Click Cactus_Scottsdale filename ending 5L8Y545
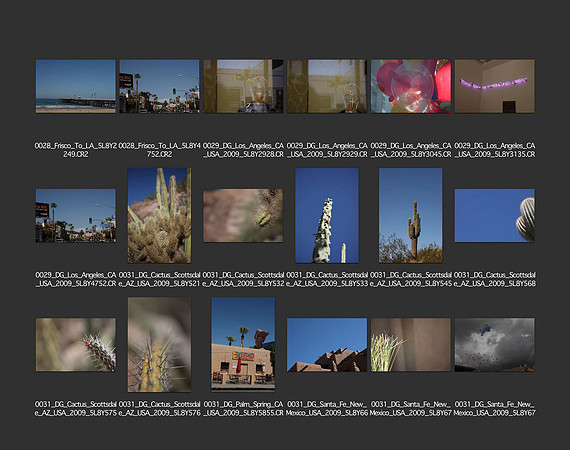The width and height of the screenshot is (570, 450). click(411, 279)
